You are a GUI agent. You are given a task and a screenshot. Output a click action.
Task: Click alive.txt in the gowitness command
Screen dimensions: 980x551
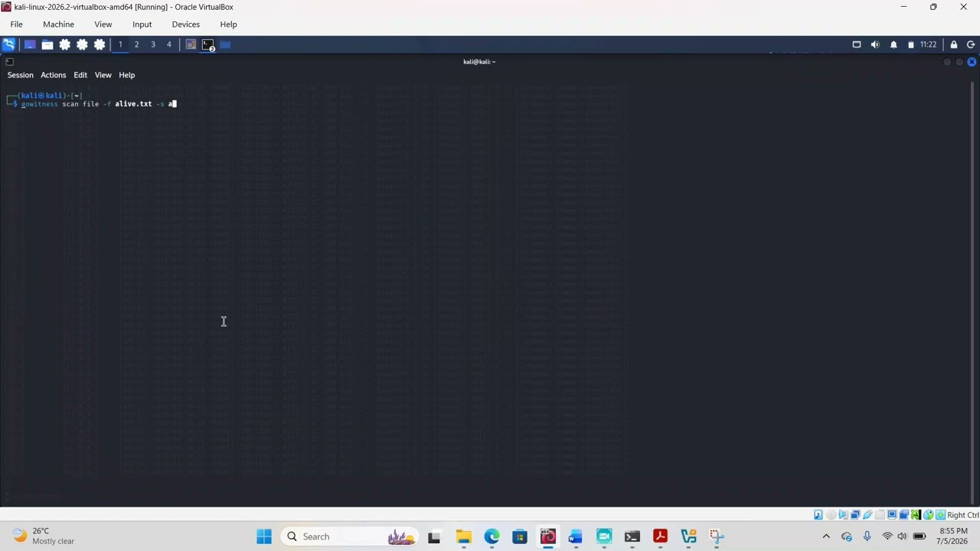[133, 103]
